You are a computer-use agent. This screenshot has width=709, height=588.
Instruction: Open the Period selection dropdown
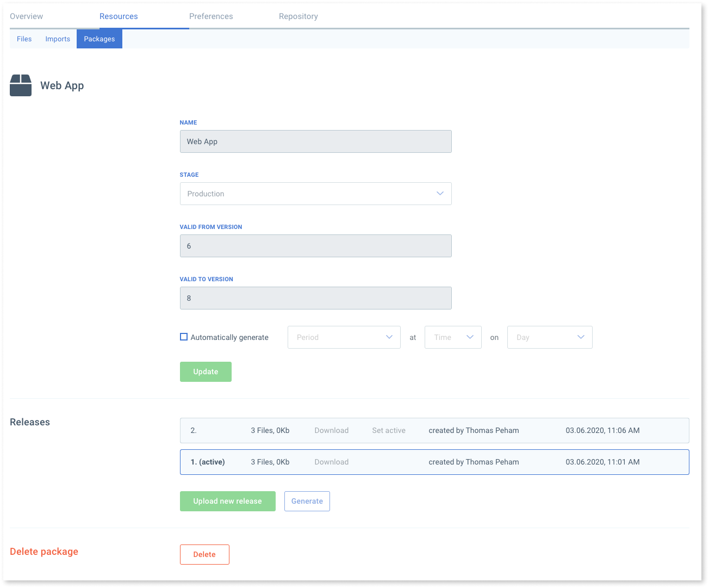tap(344, 337)
